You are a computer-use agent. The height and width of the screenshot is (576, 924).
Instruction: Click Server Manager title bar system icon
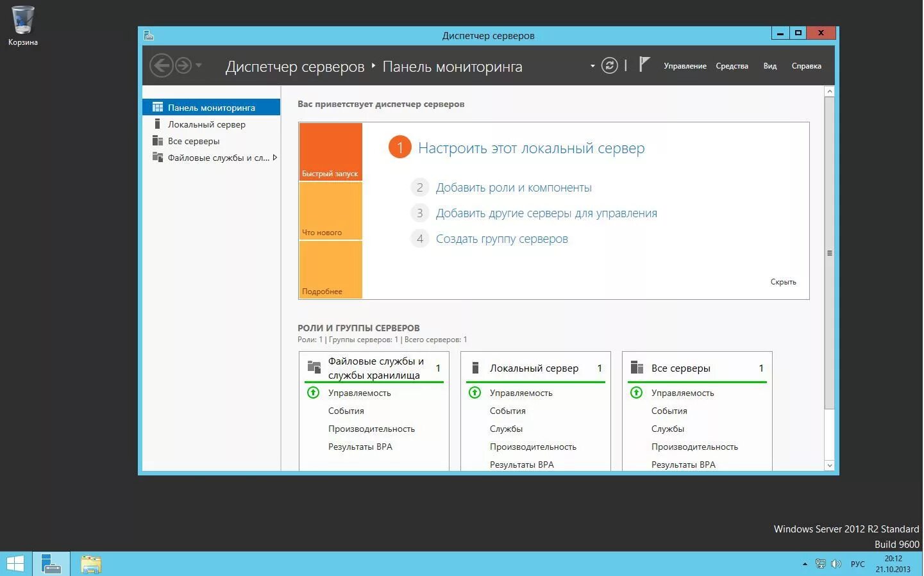click(x=149, y=36)
